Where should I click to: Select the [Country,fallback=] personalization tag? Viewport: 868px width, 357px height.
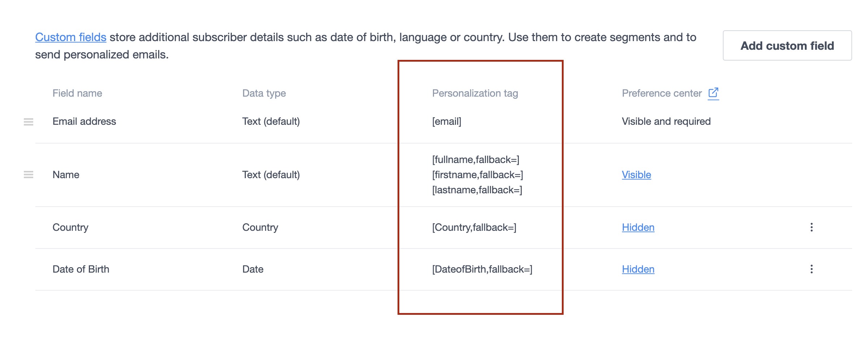click(x=474, y=228)
